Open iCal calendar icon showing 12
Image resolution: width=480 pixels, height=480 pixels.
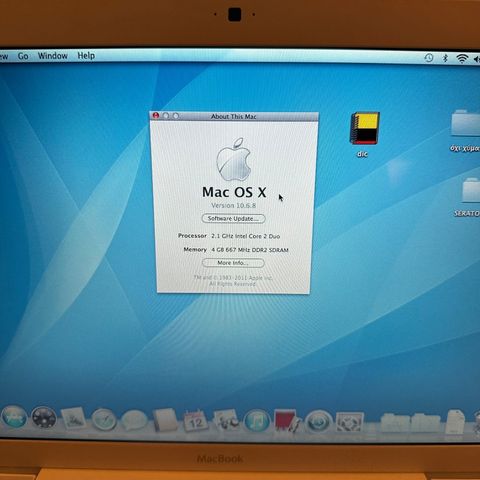click(x=196, y=421)
